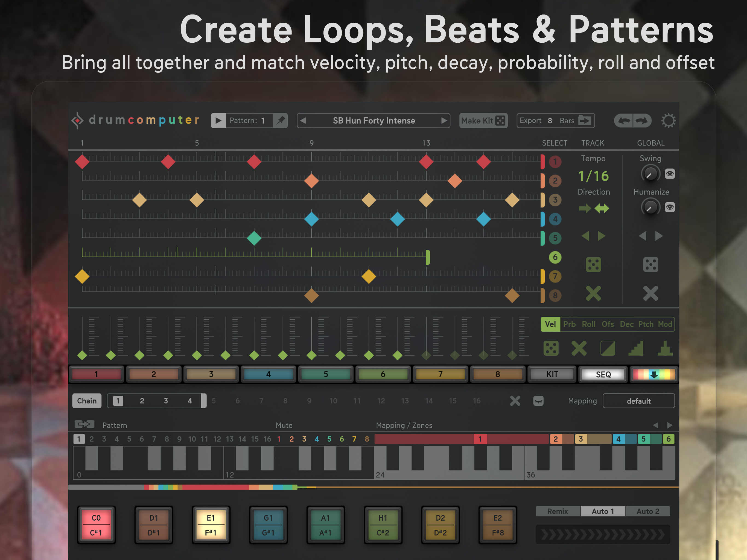Select bidirectional direction arrow icon
This screenshot has width=747, height=560.
pyautogui.click(x=602, y=208)
